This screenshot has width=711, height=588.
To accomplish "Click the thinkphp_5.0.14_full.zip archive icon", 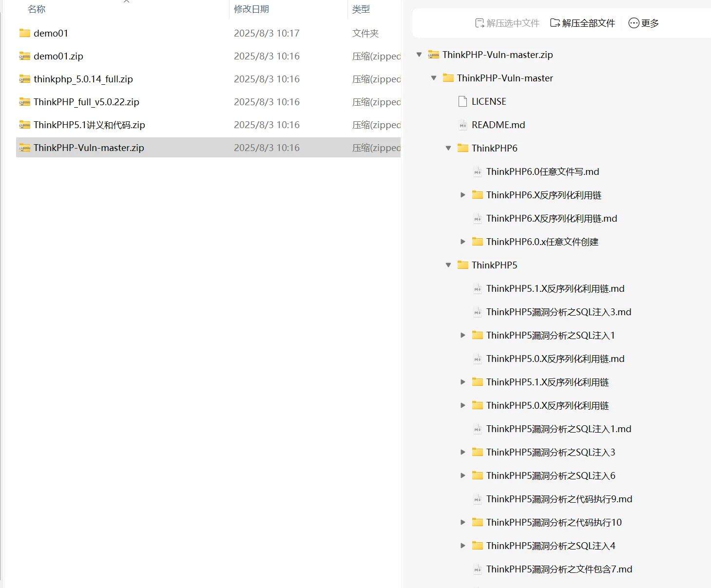I will [24, 79].
